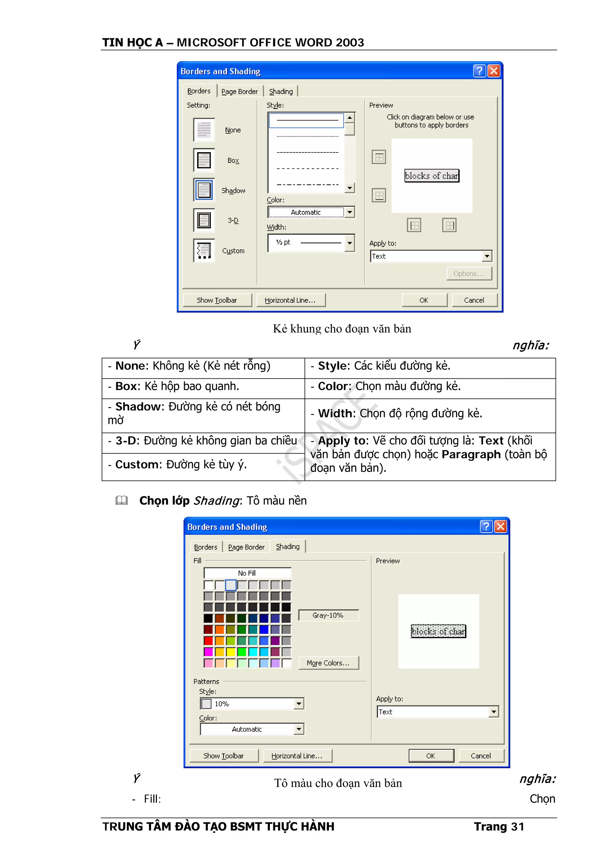Open the Borders tab in the upper dialog
The width and height of the screenshot is (614, 868).
pyautogui.click(x=199, y=91)
